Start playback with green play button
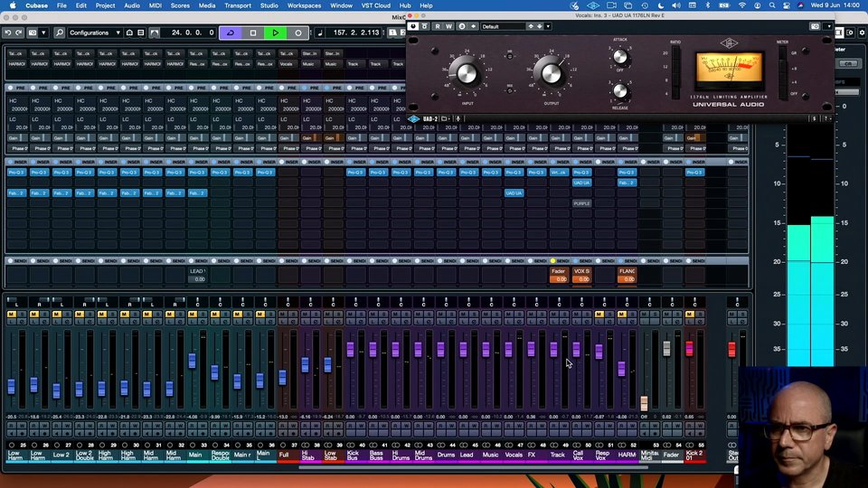 (275, 33)
